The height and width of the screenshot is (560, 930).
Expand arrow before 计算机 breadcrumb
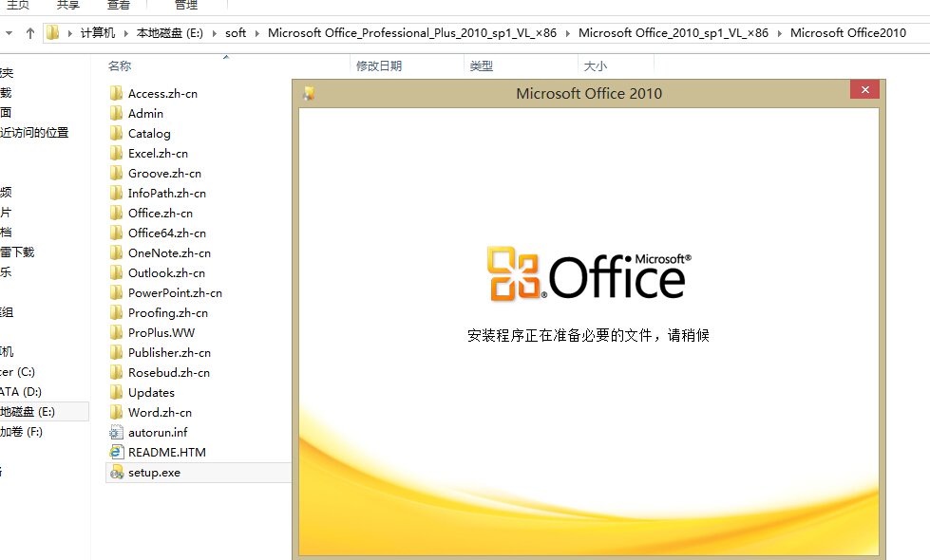(70, 34)
